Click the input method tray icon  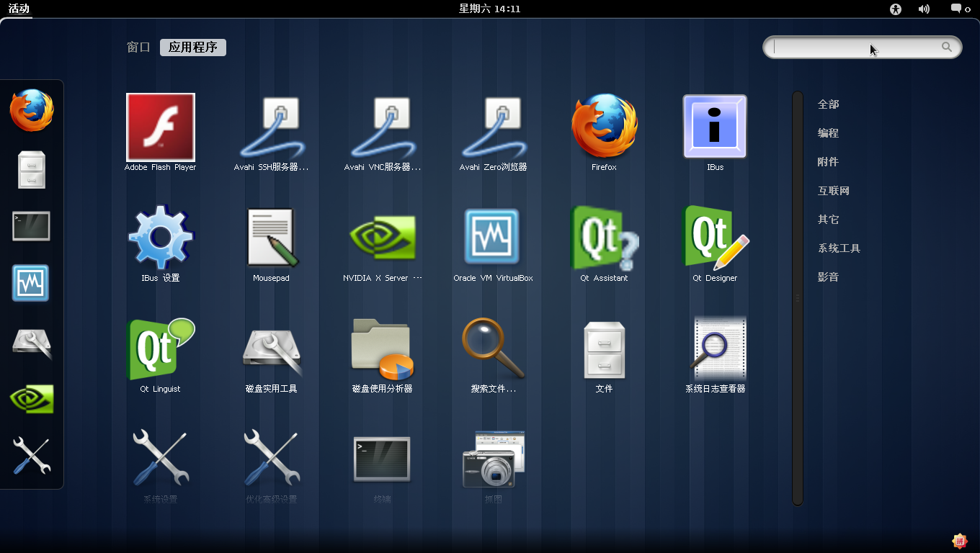pos(959,541)
